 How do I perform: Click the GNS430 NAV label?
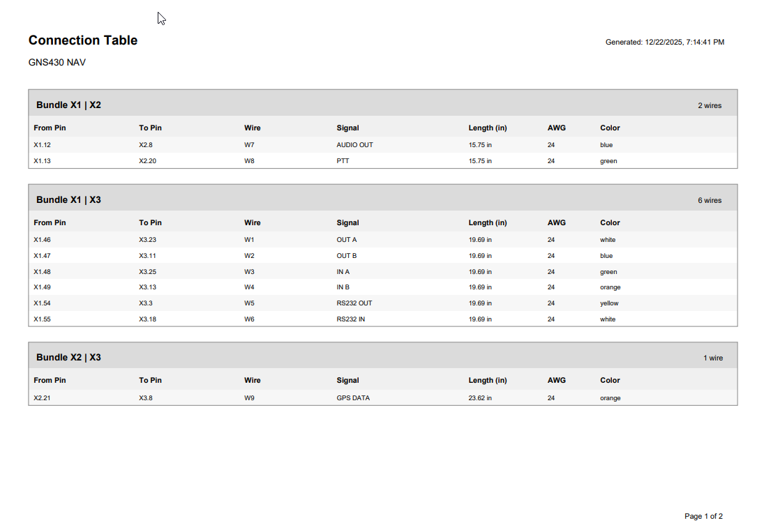(x=57, y=62)
